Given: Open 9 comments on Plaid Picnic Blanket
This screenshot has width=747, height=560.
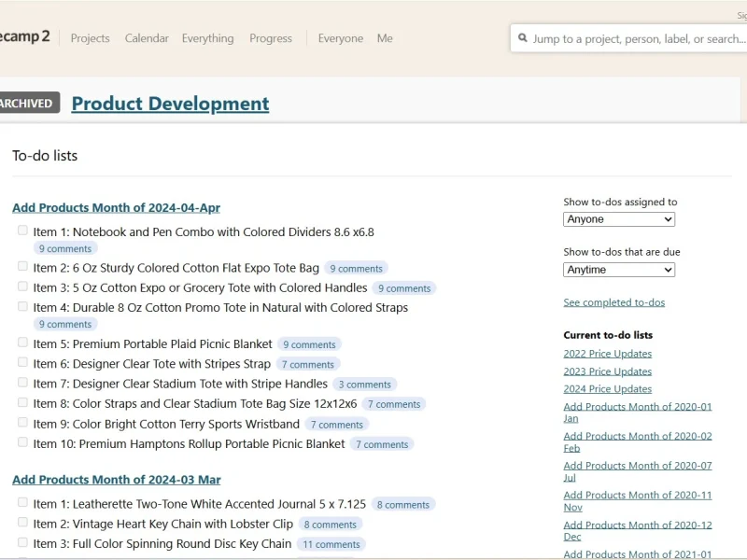Looking at the screenshot, I should click(x=310, y=344).
